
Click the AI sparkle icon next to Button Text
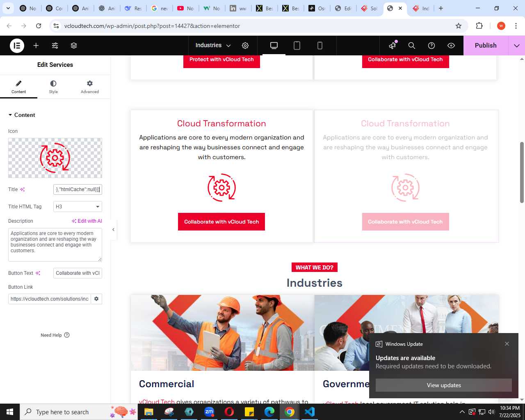pyautogui.click(x=38, y=273)
